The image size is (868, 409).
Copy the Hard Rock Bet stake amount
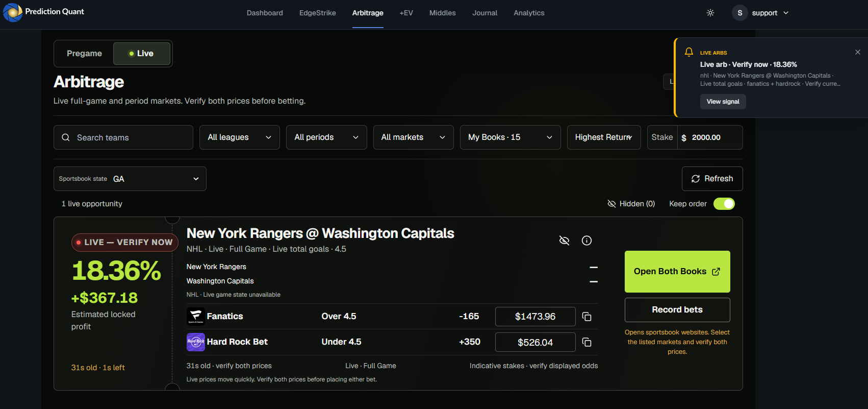point(587,342)
